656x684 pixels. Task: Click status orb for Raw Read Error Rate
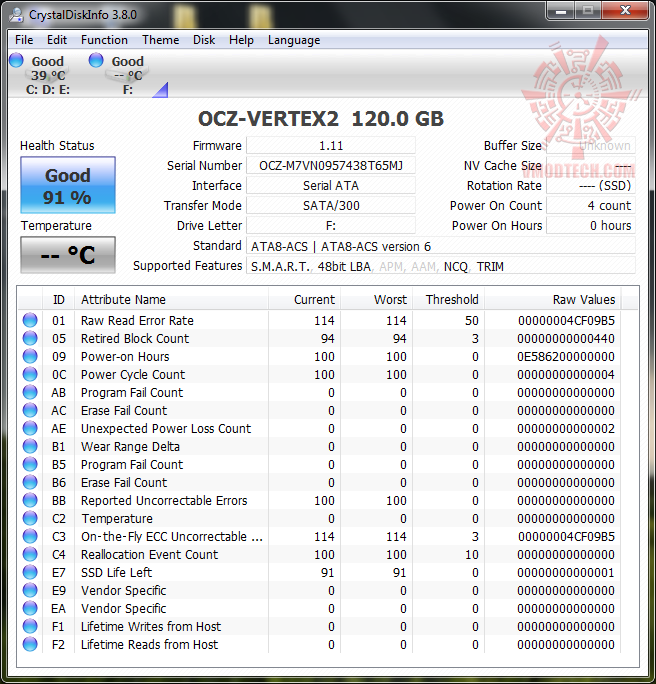click(30, 320)
